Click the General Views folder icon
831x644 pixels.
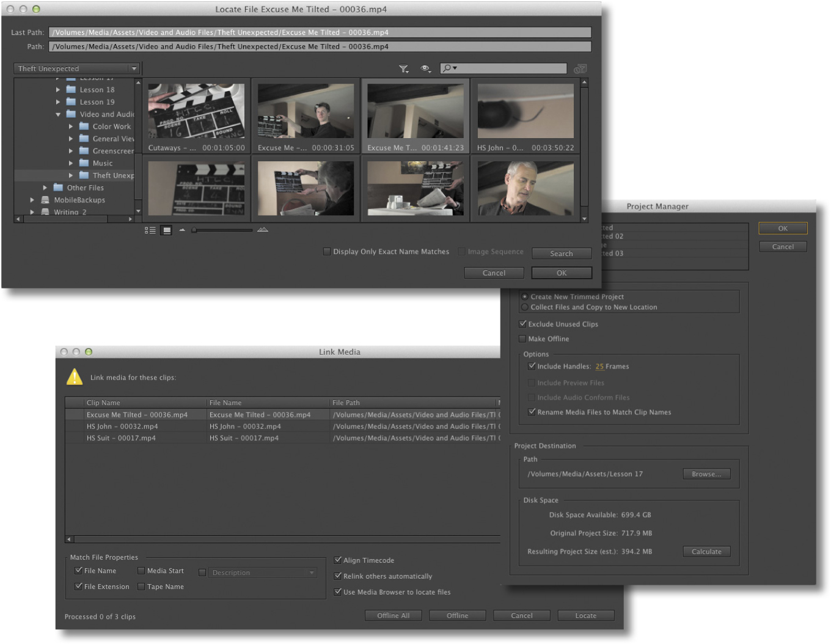[84, 138]
